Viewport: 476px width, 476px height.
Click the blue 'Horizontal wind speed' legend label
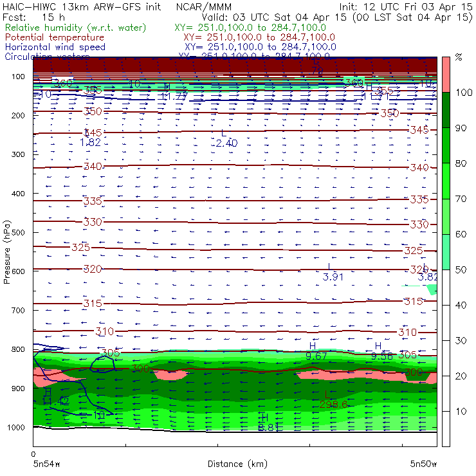pos(55,47)
